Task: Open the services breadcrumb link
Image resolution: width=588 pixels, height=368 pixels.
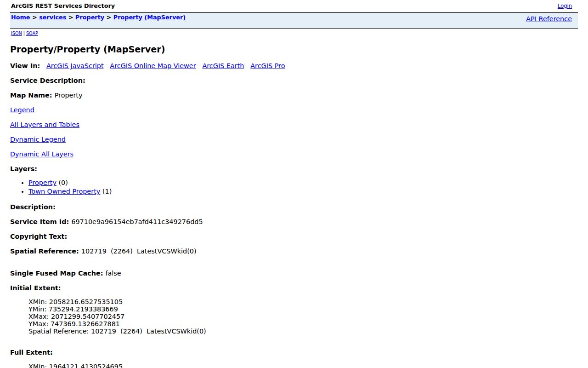Action: click(53, 17)
